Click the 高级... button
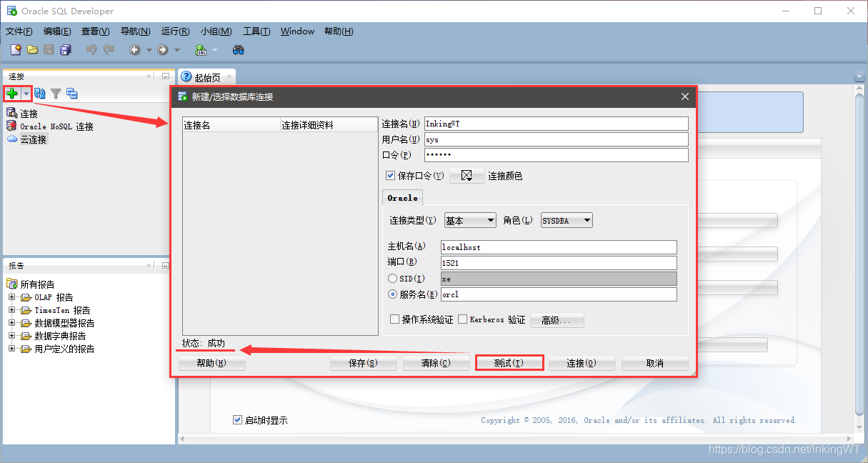 557,320
